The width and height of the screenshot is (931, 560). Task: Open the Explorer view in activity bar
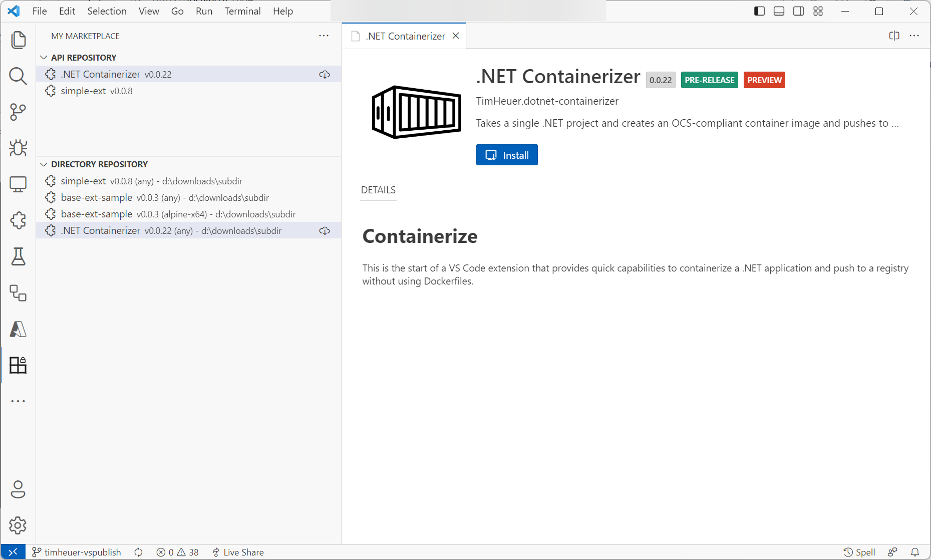(x=18, y=40)
